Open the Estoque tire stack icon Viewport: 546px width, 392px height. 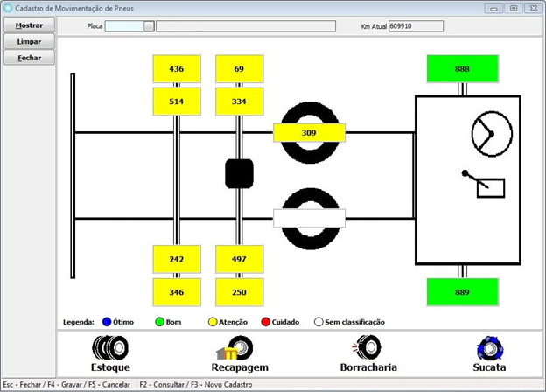tap(110, 348)
